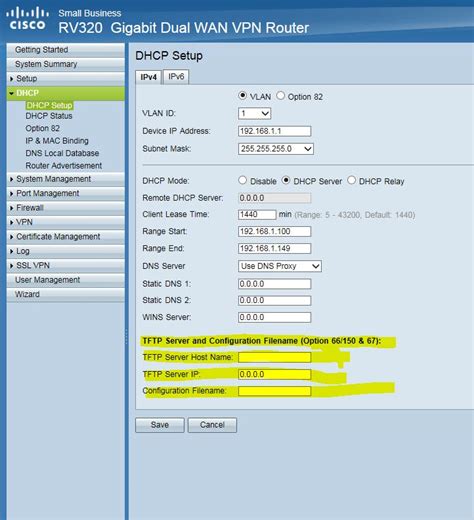Choose DHCP Server mode radio button

coord(286,180)
